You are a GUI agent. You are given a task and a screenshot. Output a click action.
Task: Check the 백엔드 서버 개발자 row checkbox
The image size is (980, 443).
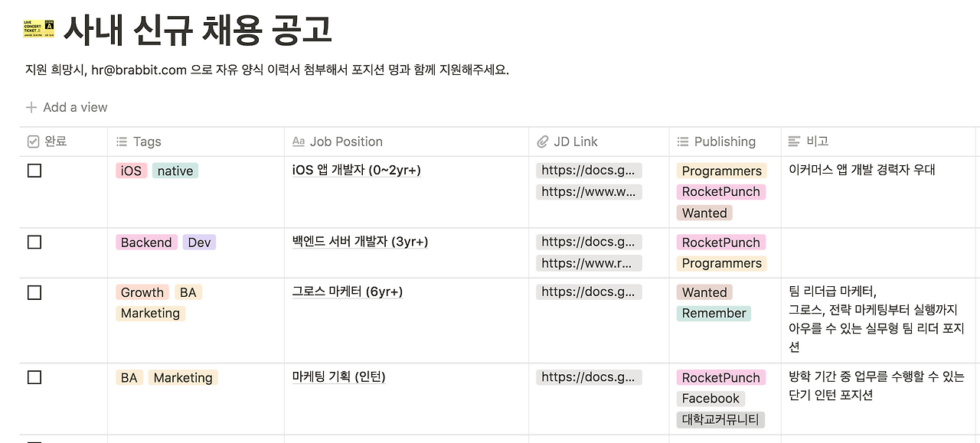tap(34, 240)
